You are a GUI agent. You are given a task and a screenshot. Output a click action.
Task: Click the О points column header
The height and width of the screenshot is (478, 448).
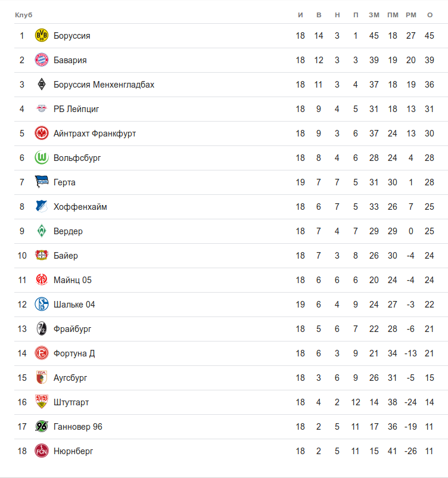[430, 14]
